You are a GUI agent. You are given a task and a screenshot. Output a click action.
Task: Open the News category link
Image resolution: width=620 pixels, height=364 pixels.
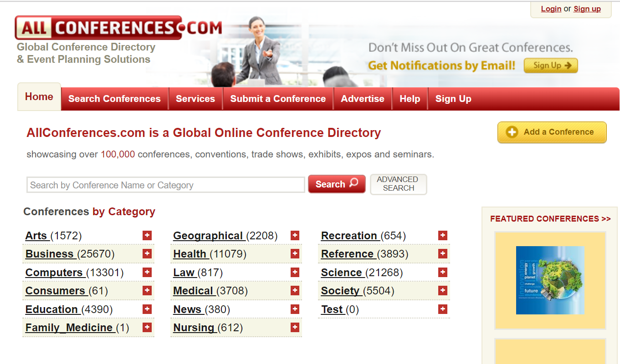click(x=188, y=309)
